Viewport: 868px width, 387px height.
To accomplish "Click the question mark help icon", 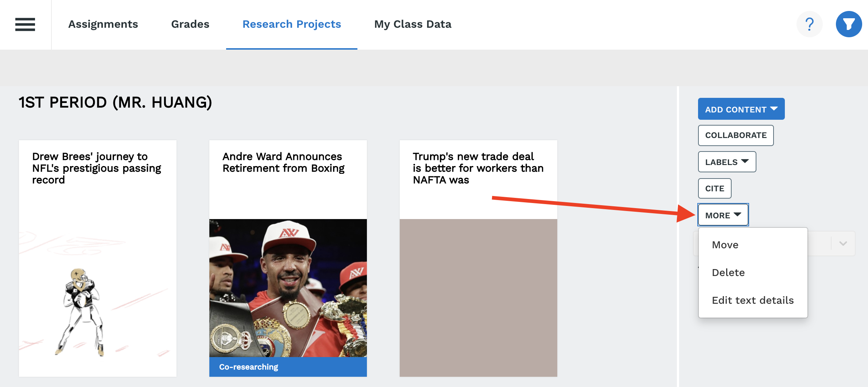I will coord(809,24).
